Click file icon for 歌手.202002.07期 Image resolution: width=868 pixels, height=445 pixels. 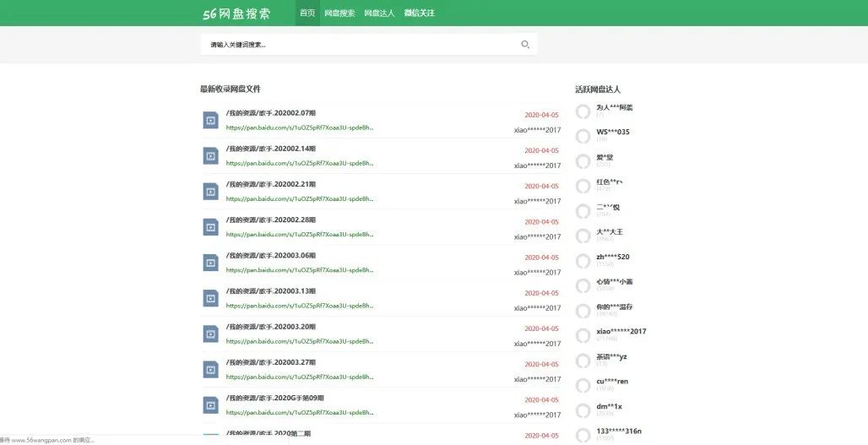[x=210, y=120]
